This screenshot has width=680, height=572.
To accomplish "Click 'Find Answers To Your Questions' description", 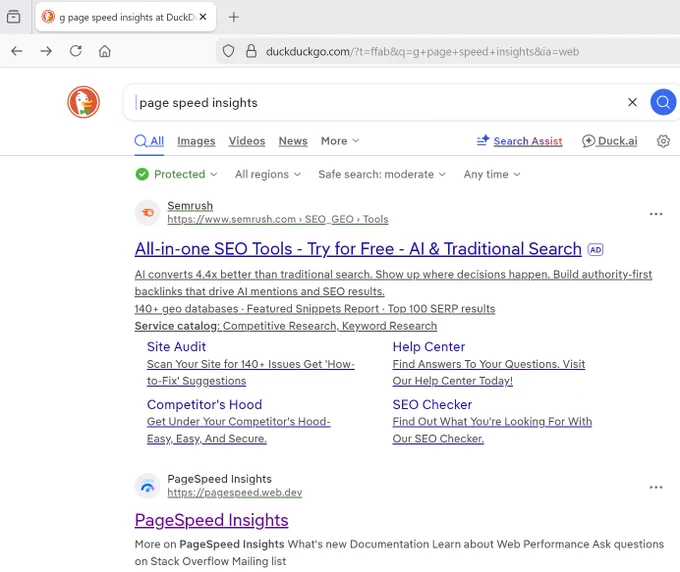I will coord(489,373).
